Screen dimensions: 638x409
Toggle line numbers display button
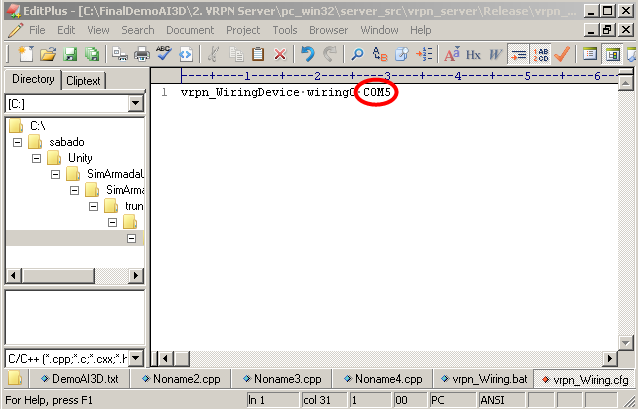(541, 54)
